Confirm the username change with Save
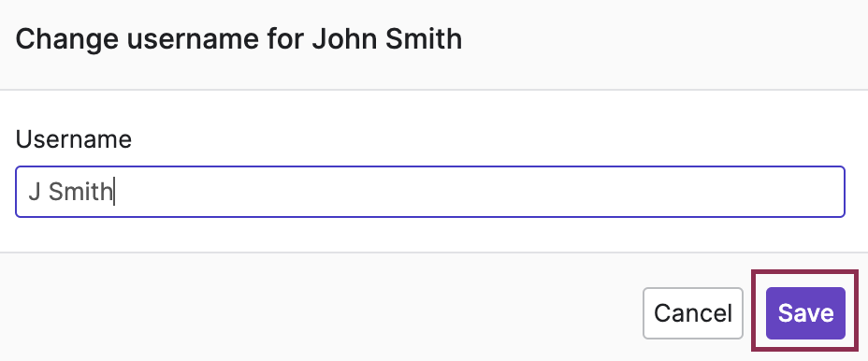This screenshot has width=868, height=361. pyautogui.click(x=805, y=313)
